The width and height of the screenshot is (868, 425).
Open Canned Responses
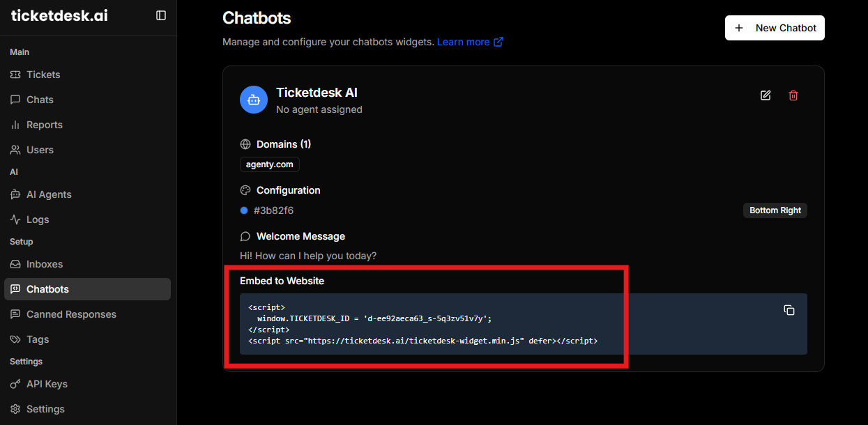tap(87, 314)
